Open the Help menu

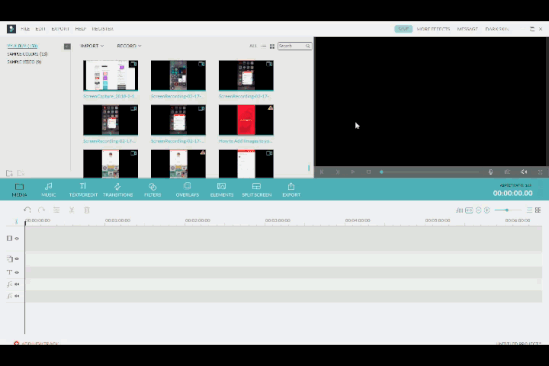pyautogui.click(x=80, y=29)
